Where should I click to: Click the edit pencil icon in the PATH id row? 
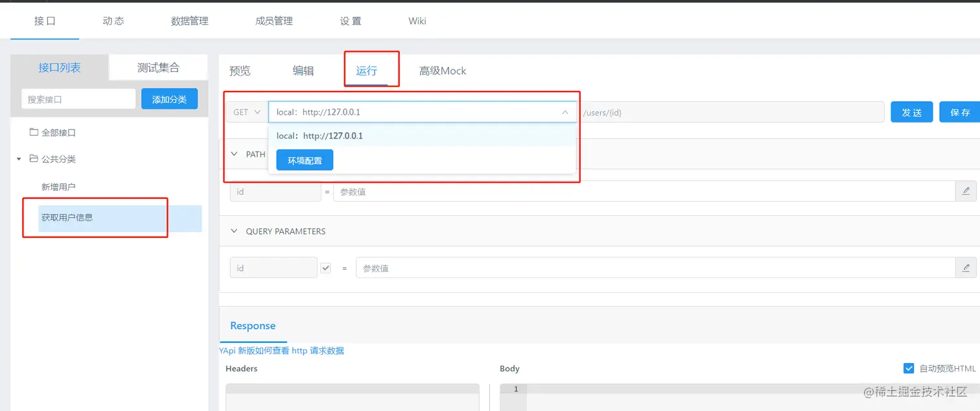tap(966, 191)
